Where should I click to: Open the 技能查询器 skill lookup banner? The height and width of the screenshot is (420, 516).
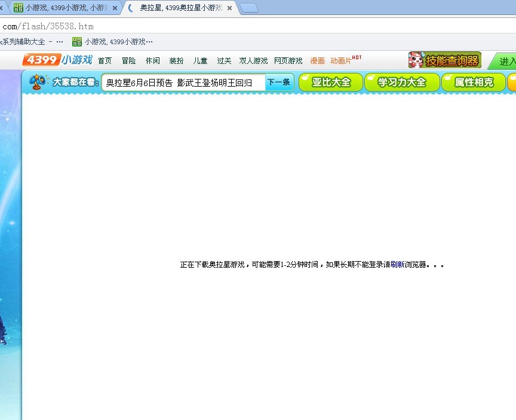click(444, 60)
